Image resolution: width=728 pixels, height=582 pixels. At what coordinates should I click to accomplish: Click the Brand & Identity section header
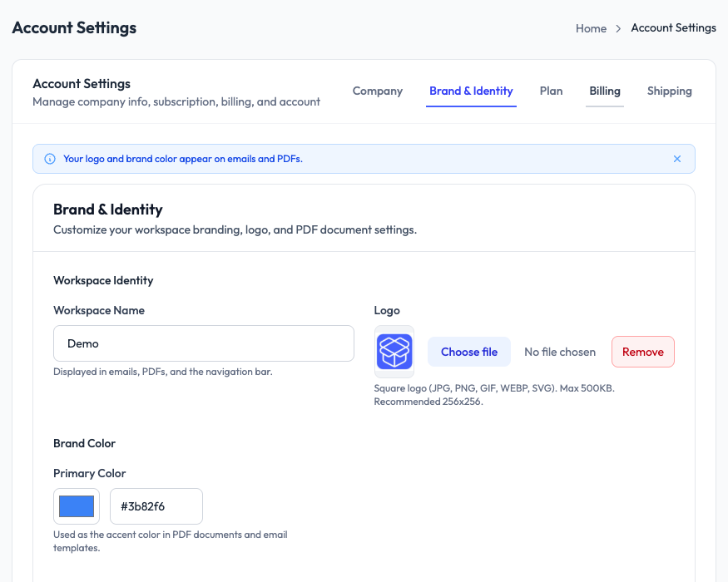tap(107, 210)
